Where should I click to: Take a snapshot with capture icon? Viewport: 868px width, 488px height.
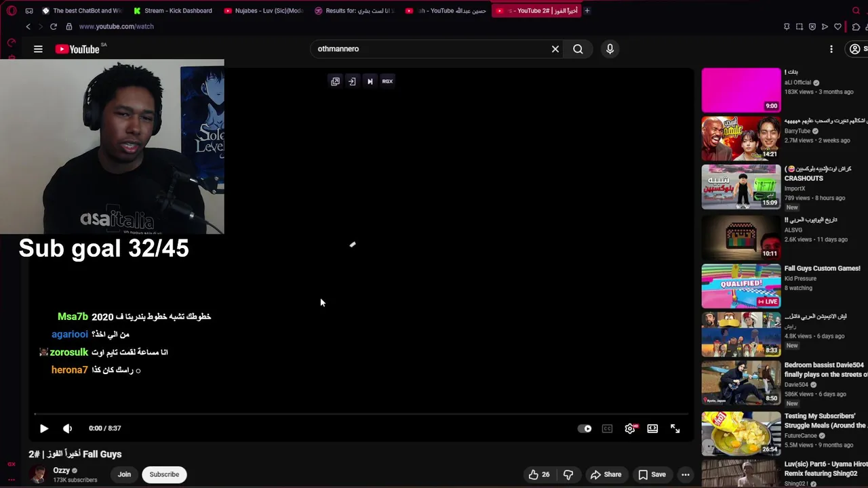coord(800,26)
